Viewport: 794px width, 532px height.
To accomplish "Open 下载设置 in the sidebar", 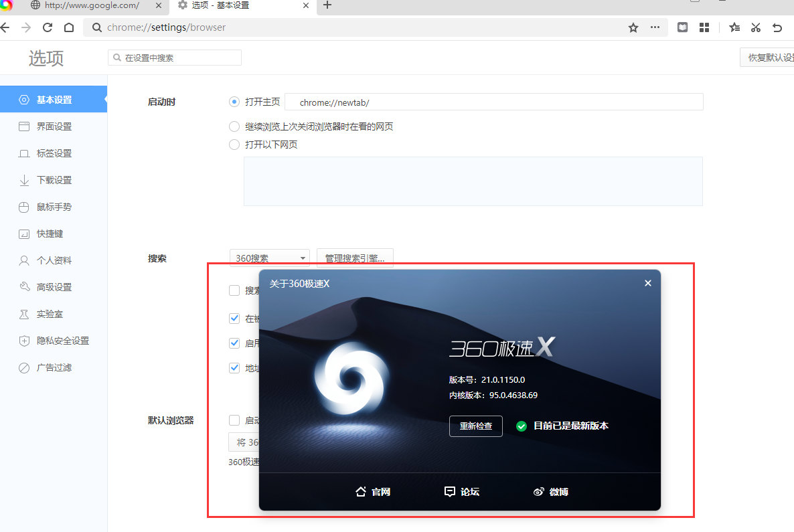I will (54, 180).
